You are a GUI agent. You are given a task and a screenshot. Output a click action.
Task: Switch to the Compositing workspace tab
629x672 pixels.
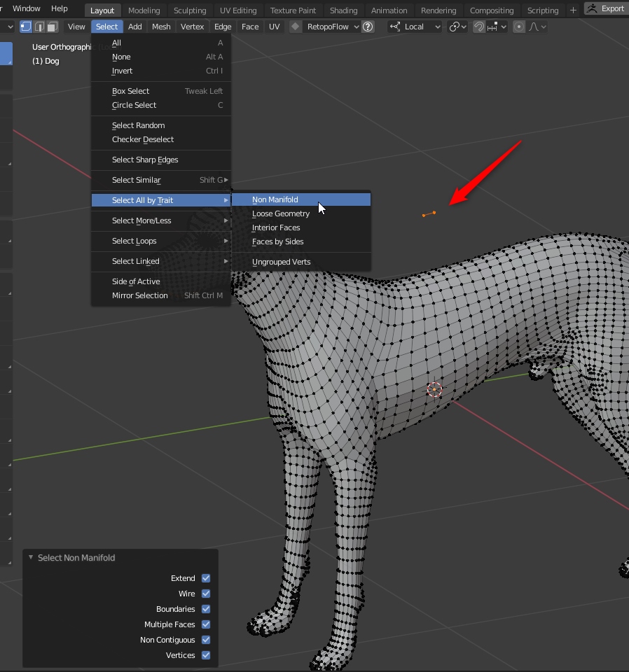(x=492, y=10)
